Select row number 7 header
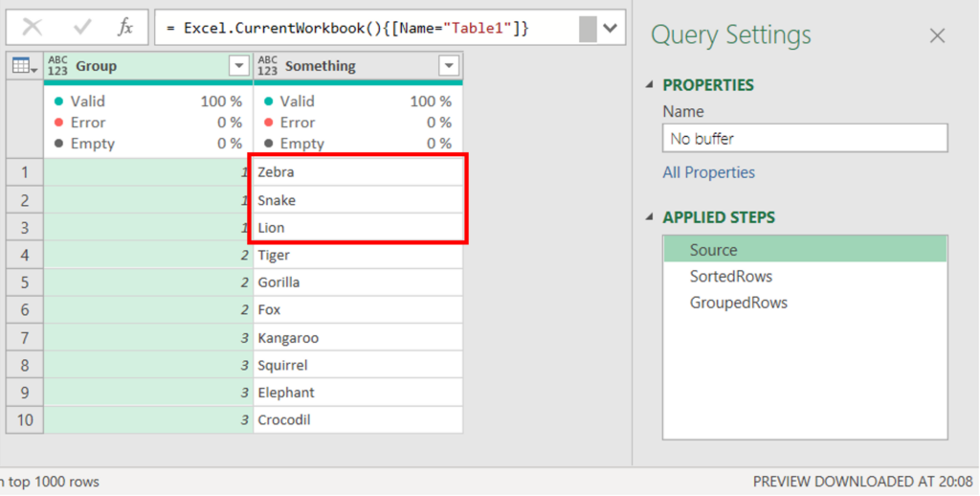 click(x=25, y=337)
